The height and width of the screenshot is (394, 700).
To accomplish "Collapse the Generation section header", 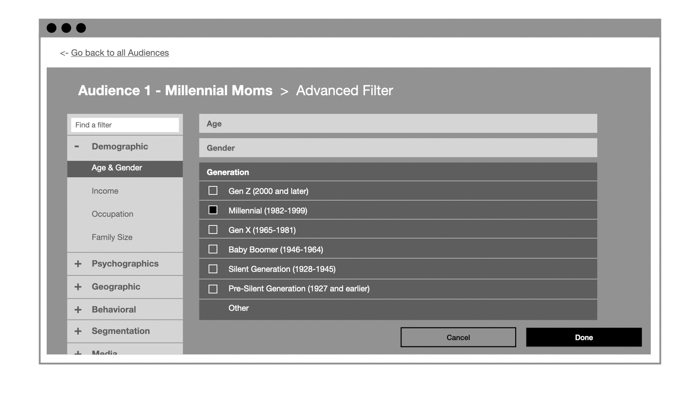I will coord(398,172).
